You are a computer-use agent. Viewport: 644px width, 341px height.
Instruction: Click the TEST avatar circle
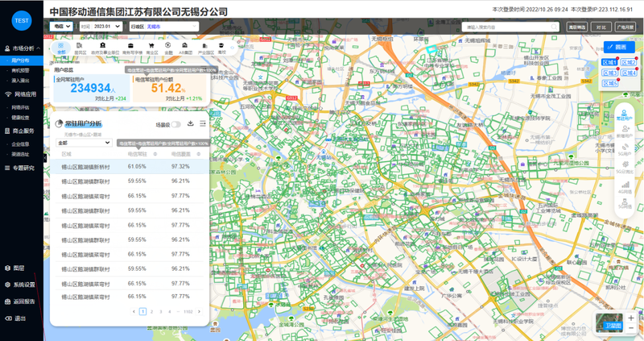pos(22,21)
